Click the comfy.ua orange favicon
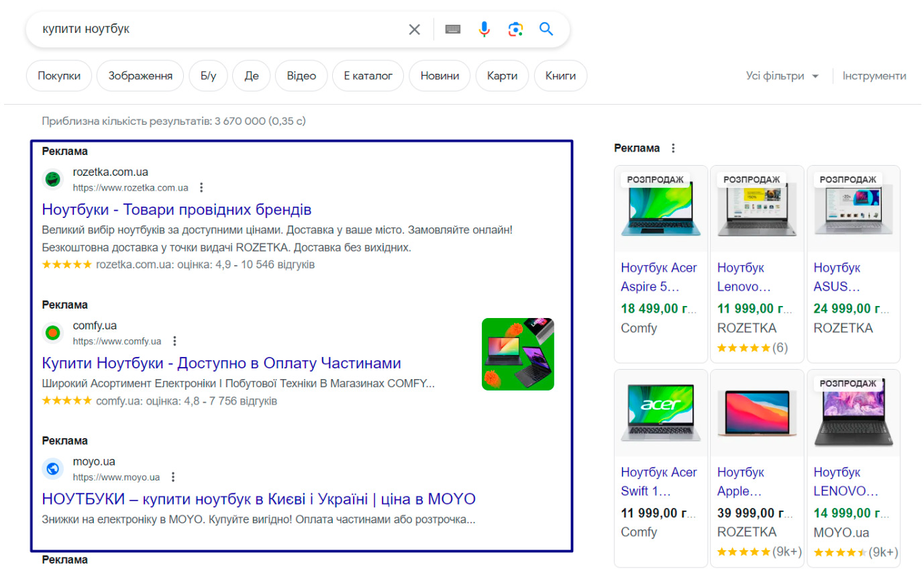924x573 pixels. click(x=52, y=333)
